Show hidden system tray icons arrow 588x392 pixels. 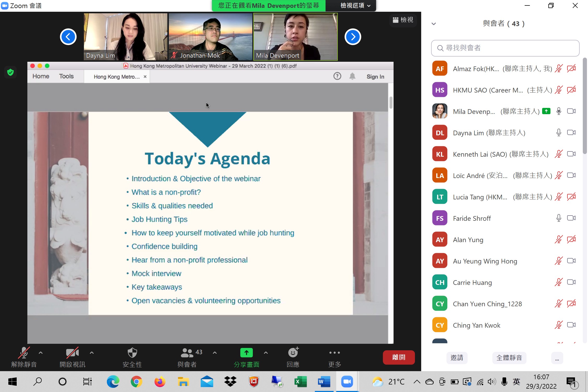coord(417,382)
